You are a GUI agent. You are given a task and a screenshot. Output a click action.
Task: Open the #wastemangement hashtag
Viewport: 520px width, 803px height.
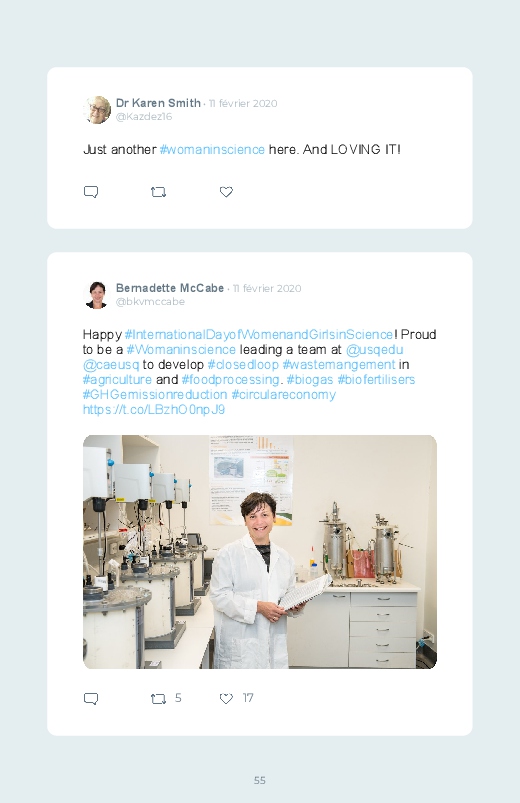[339, 365]
